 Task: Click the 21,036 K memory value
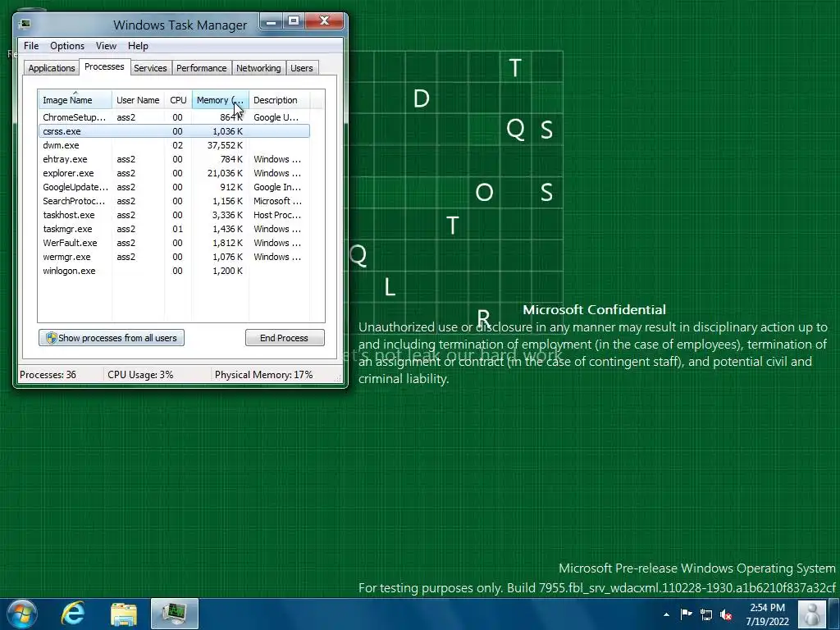pyautogui.click(x=225, y=173)
